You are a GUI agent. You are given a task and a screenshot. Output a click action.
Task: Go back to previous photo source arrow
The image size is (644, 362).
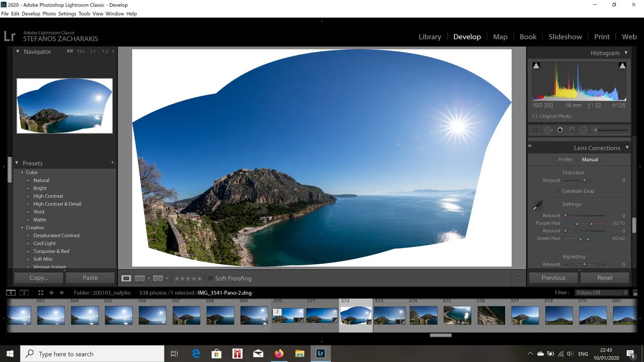(x=51, y=293)
